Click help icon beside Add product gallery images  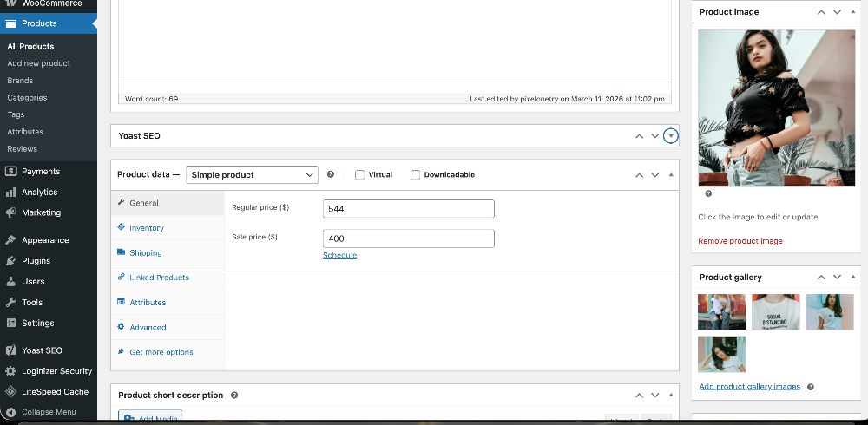[811, 387]
